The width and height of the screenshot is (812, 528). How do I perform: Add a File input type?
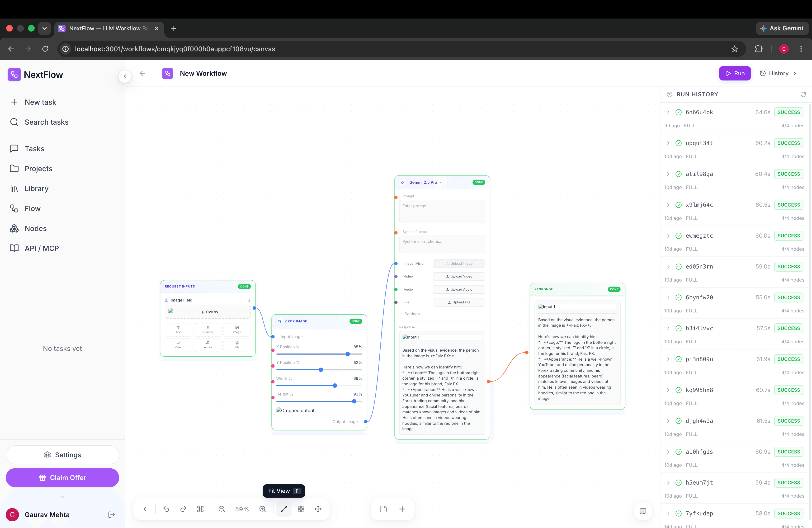(x=237, y=345)
